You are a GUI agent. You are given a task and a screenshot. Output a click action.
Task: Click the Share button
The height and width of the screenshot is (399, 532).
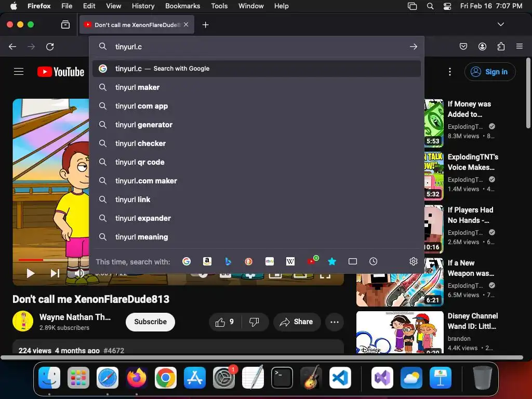pyautogui.click(x=297, y=322)
